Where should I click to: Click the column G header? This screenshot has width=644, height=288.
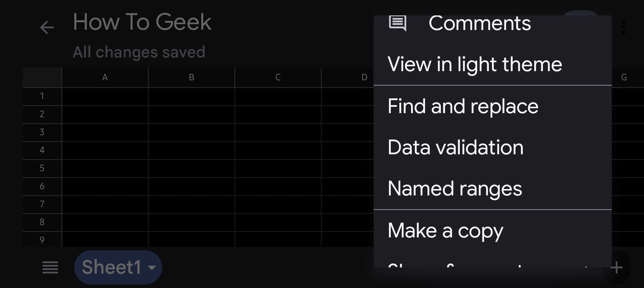click(x=625, y=77)
